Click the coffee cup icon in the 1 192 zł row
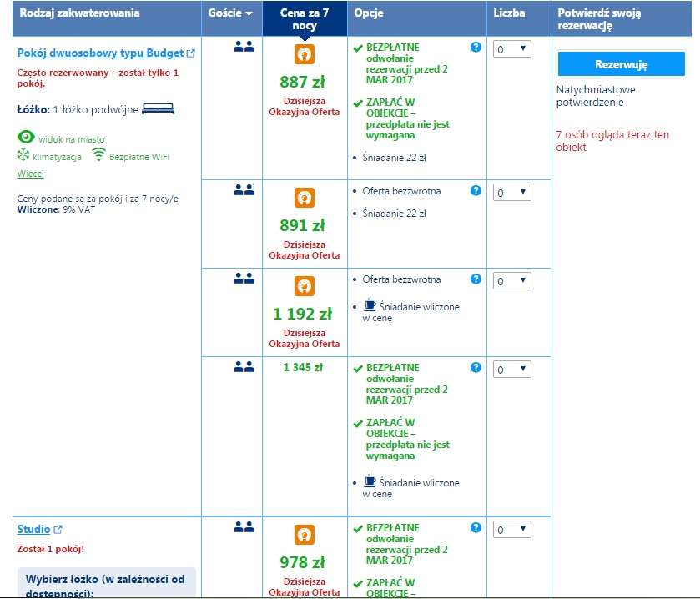The image size is (700, 599). tap(370, 304)
